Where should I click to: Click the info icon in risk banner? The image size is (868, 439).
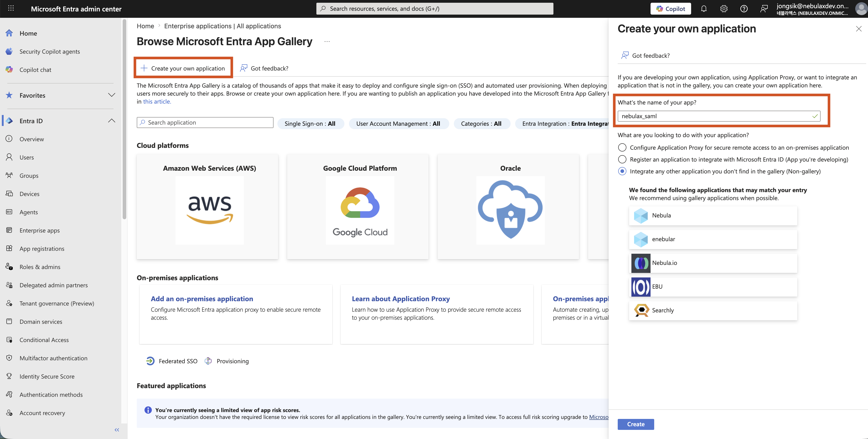[148, 410]
